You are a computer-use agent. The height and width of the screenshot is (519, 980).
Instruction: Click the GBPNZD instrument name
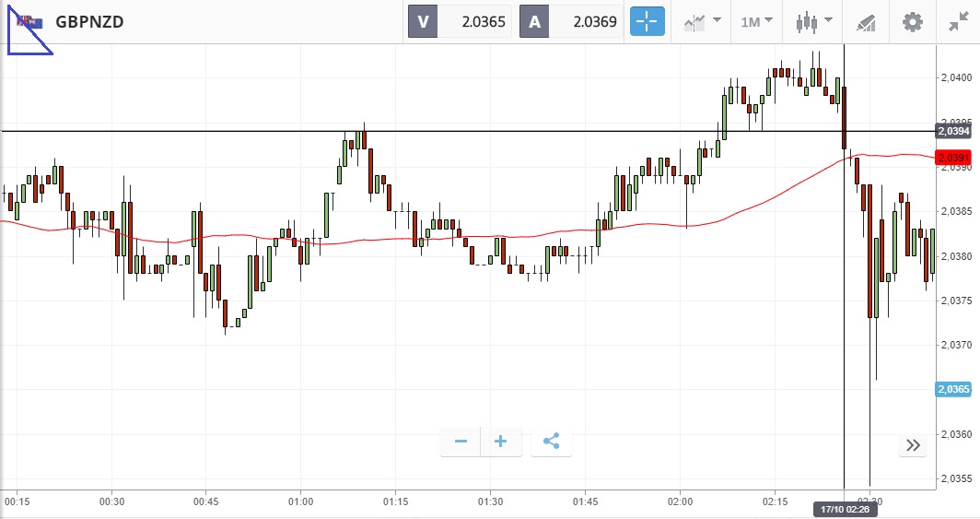pyautogui.click(x=89, y=21)
